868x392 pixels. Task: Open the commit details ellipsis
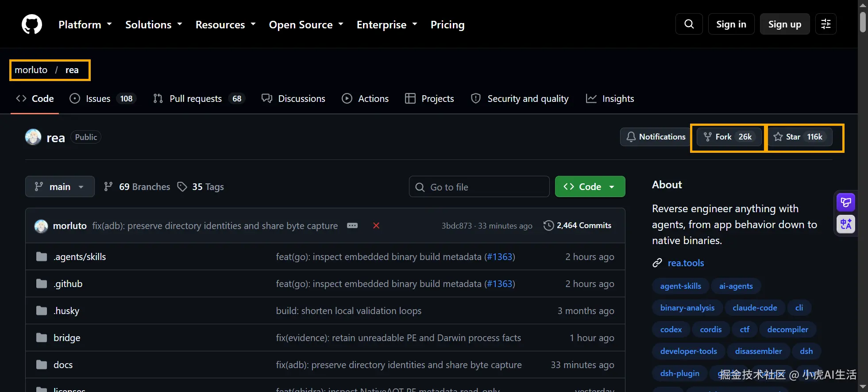pos(352,225)
